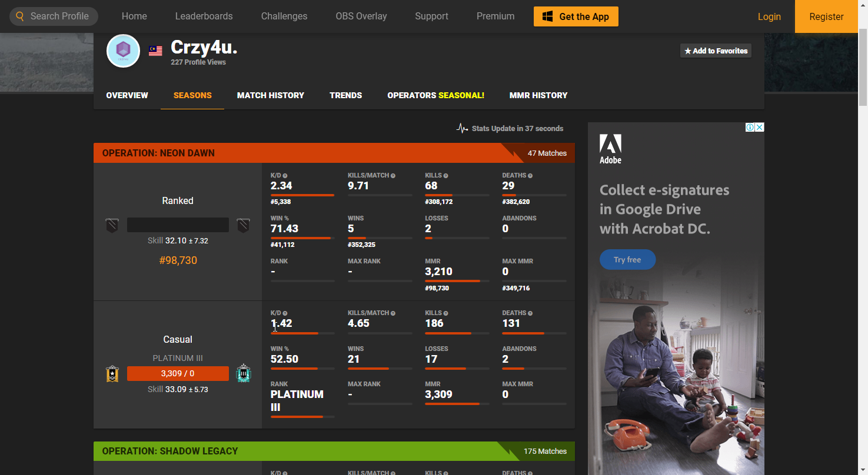Follow the Login link

tap(769, 16)
